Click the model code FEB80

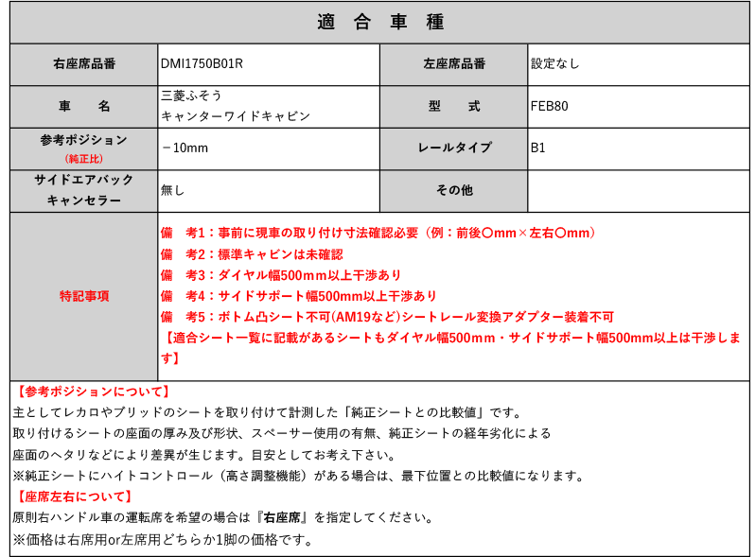549,106
